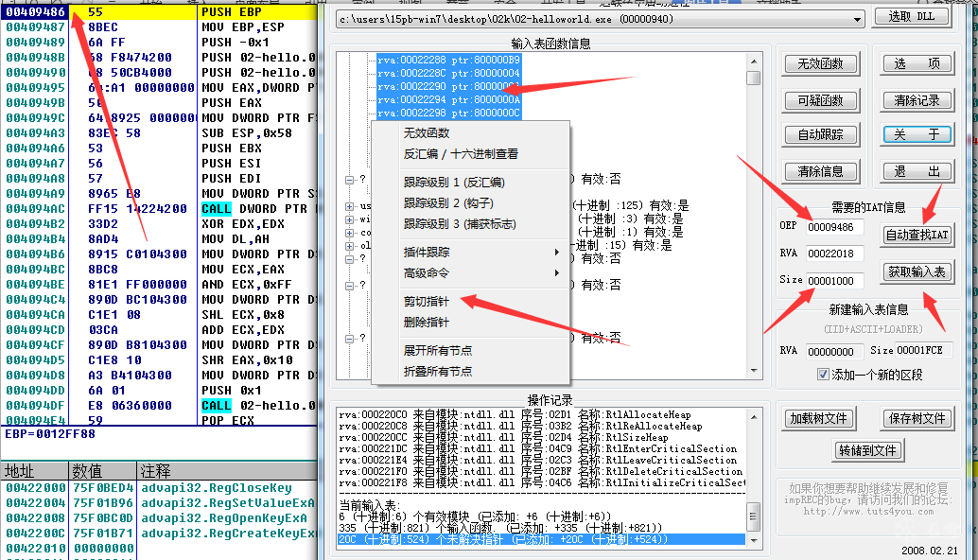978x560 pixels.
Task: Click the log panel scrollbar thumb
Action: pos(754,516)
